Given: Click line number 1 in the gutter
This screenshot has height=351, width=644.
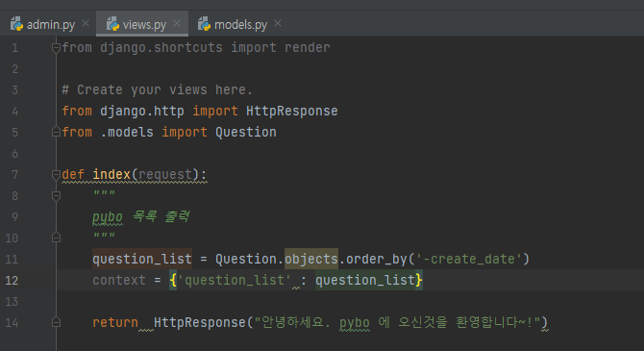Looking at the screenshot, I should (x=14, y=48).
